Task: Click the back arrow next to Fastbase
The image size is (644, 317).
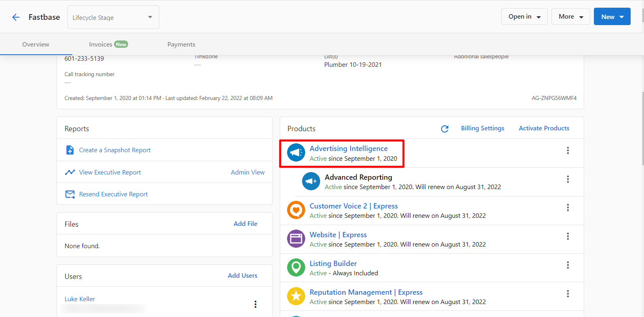Action: click(x=16, y=17)
